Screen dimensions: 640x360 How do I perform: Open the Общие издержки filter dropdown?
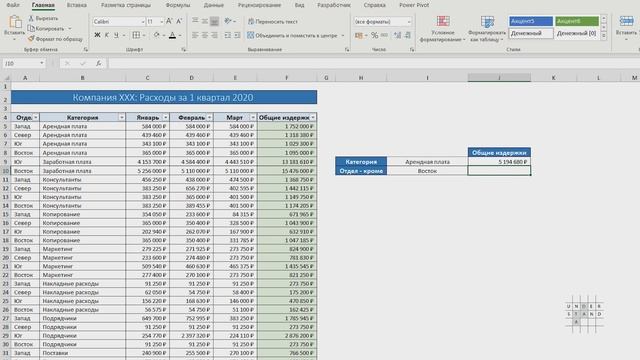point(313,118)
